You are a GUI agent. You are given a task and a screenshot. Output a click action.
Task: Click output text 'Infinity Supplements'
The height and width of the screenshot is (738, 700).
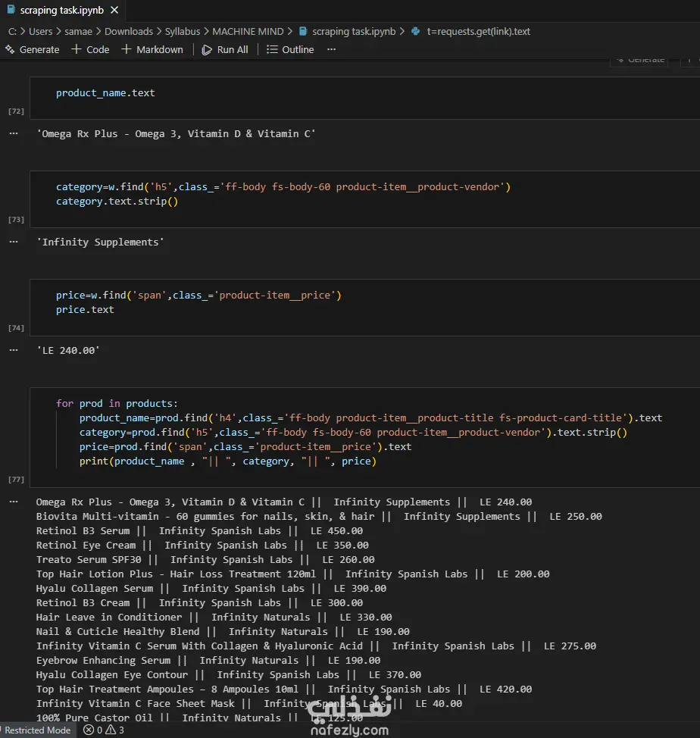pyautogui.click(x=100, y=242)
